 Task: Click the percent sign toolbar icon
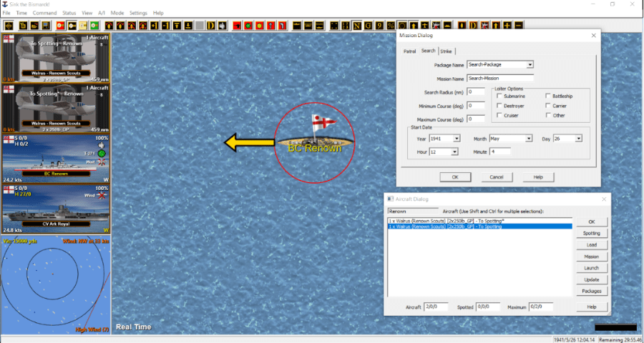391,26
